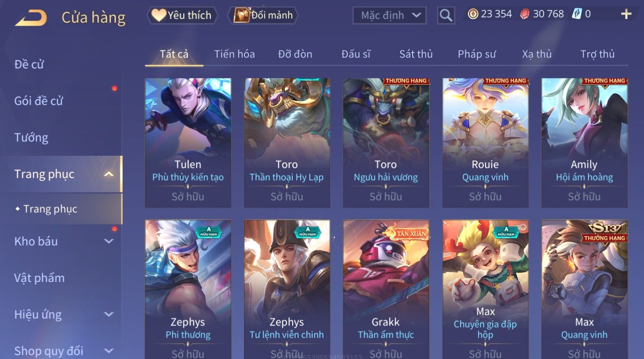The image size is (644, 359).
Task: Select Tulen Phù thủy kiến tạo skin
Action: [188, 143]
